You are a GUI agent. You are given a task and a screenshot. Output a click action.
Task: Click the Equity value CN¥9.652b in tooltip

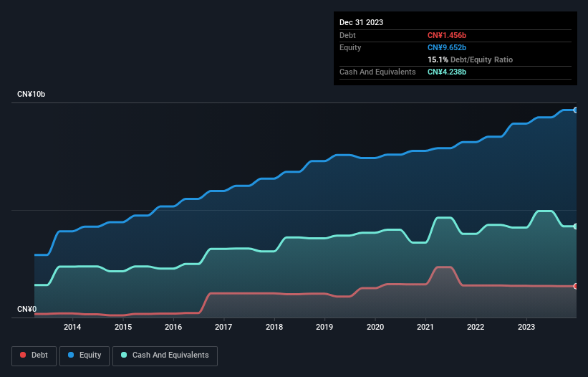(x=447, y=47)
